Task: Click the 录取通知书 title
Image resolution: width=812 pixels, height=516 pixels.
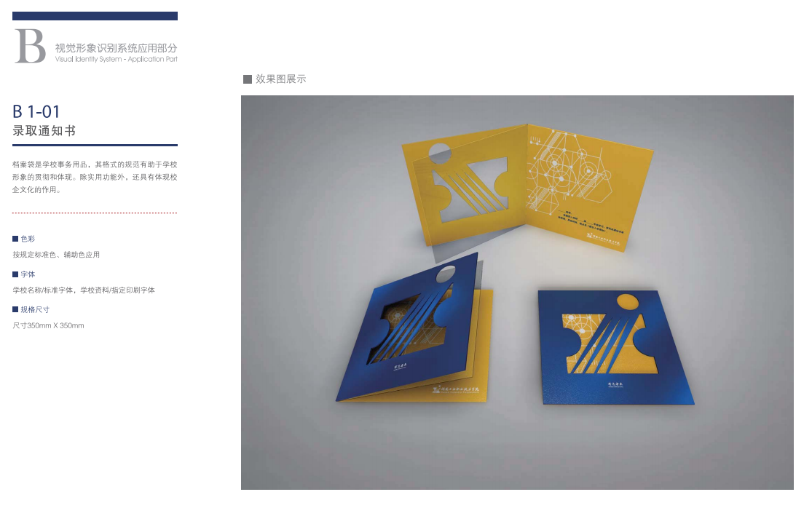Action: [x=44, y=131]
